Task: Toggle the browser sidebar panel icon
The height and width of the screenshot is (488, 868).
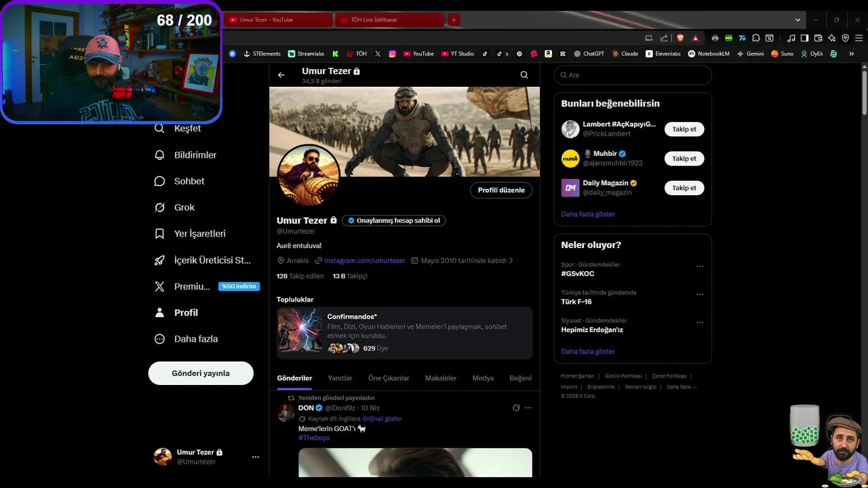Action: click(804, 38)
